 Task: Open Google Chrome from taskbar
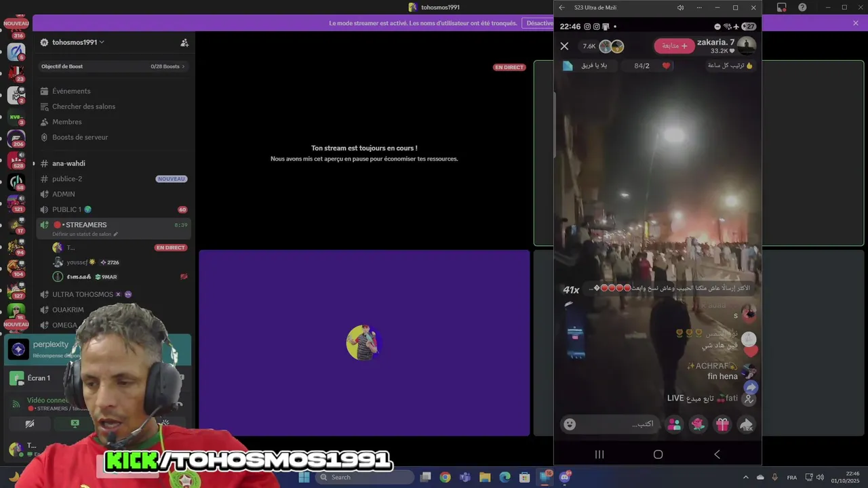[x=445, y=477]
